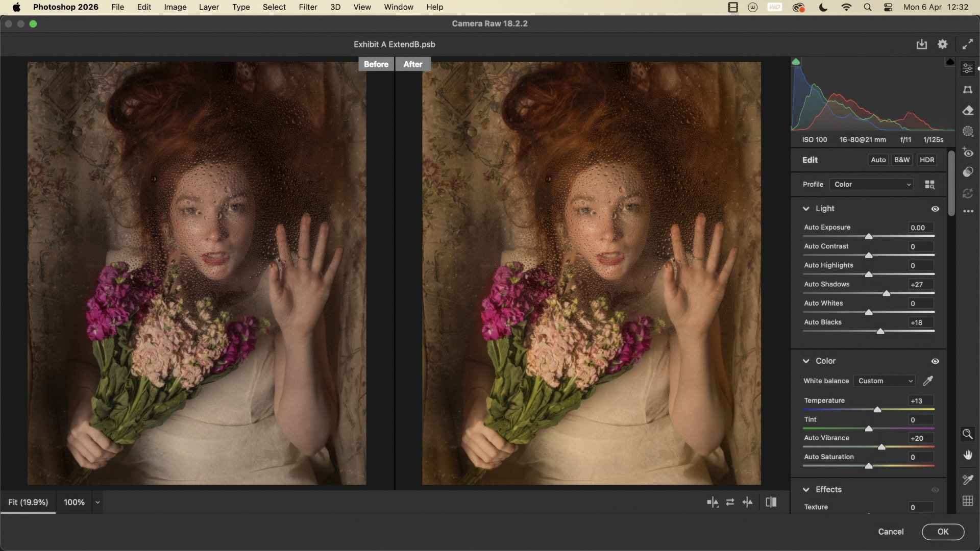Screen dimensions: 980x551
Task: Open the Filter menu
Action: click(308, 7)
